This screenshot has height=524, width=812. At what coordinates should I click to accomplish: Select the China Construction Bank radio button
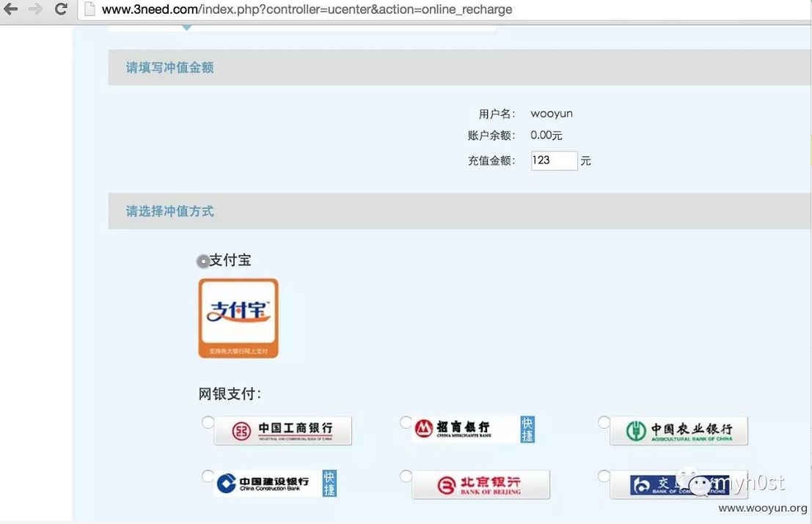(x=206, y=476)
